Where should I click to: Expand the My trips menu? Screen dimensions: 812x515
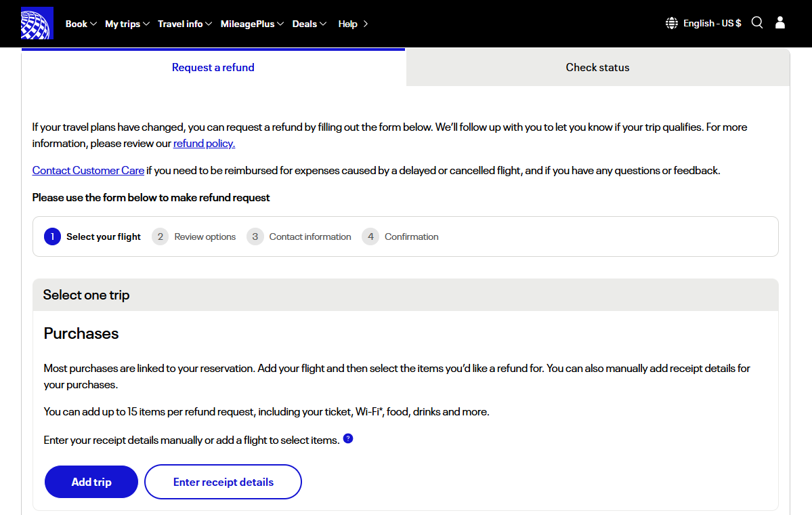coord(127,24)
